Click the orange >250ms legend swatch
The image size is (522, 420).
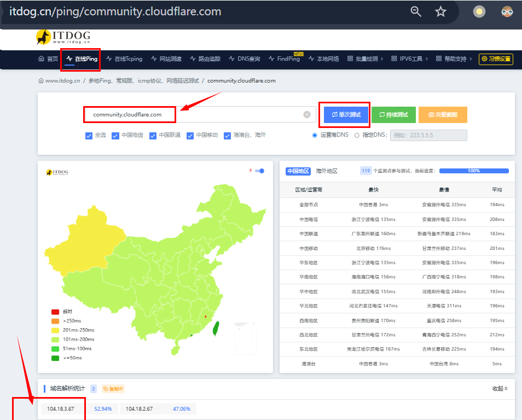[55, 321]
